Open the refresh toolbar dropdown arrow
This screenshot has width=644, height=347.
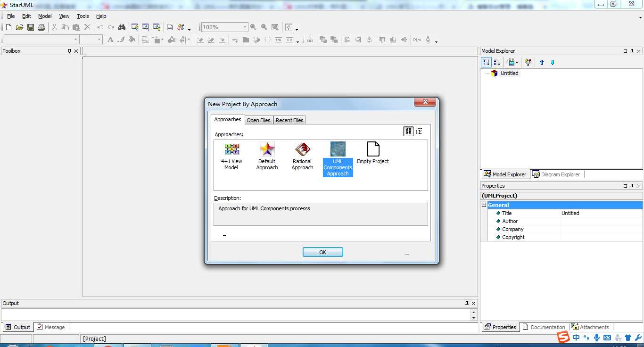(297, 29)
